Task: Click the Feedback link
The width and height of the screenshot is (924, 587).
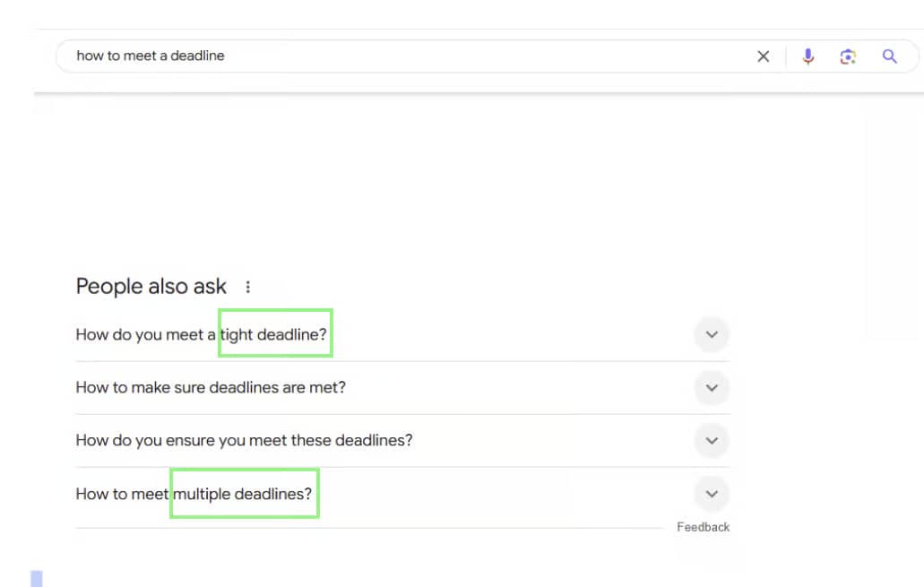Action: click(x=704, y=527)
